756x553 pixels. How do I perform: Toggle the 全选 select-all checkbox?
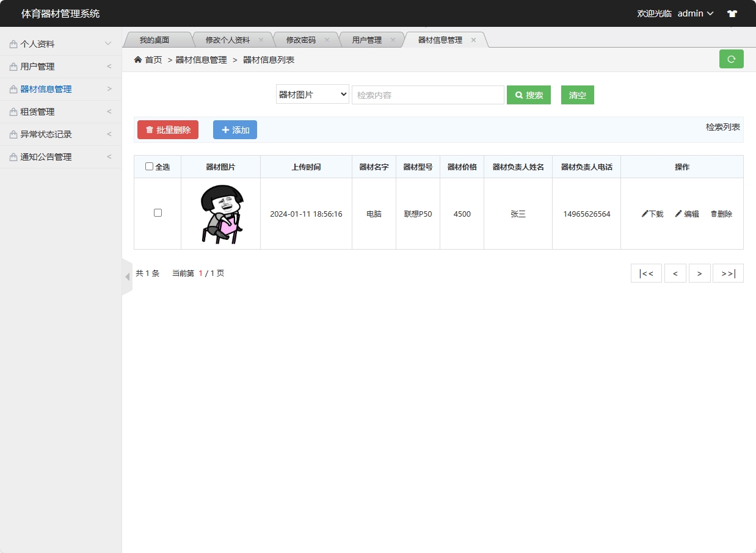coord(149,167)
